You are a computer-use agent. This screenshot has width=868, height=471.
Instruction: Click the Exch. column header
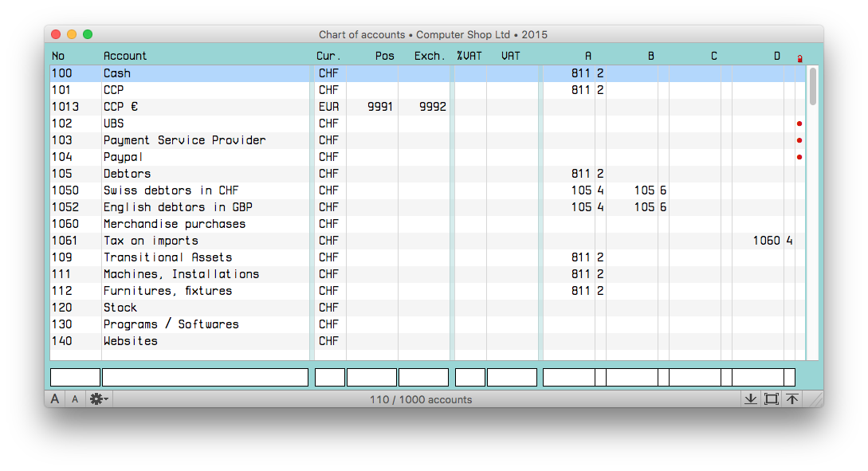pos(430,56)
